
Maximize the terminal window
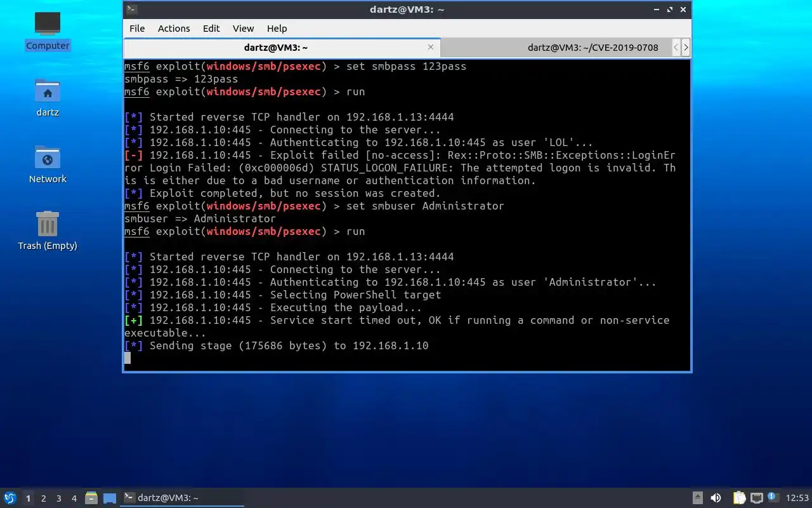pyautogui.click(x=671, y=10)
